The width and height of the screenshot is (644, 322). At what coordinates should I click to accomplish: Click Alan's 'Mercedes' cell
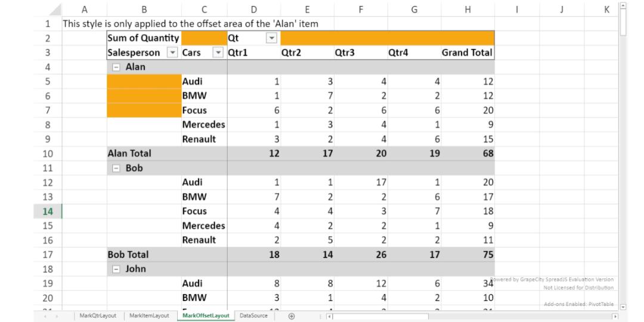[x=204, y=125]
